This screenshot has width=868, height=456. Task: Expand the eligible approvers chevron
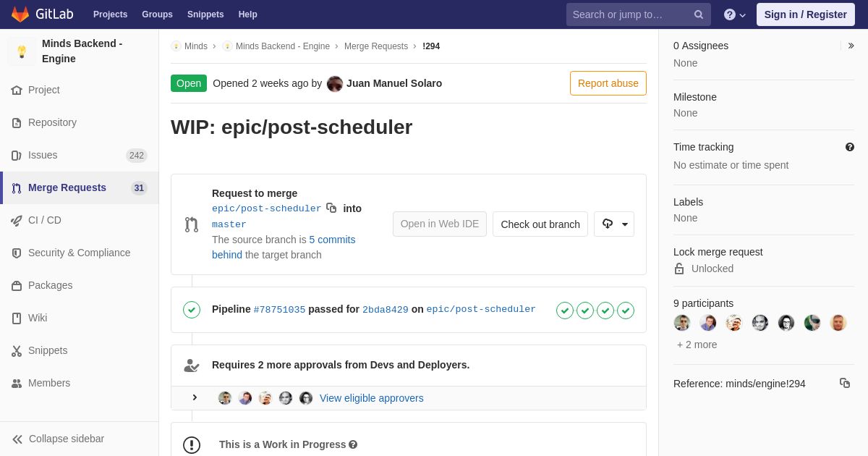click(195, 397)
